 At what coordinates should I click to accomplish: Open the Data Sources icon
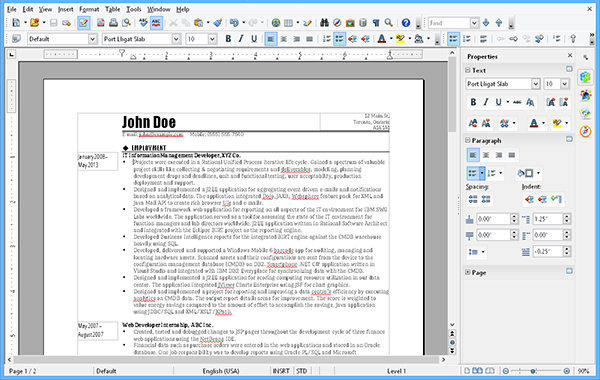pos(363,23)
